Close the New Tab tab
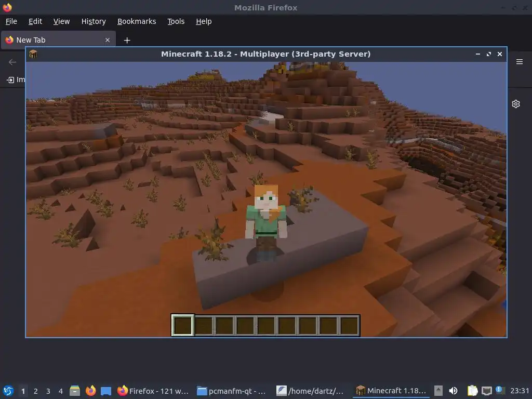 point(108,40)
